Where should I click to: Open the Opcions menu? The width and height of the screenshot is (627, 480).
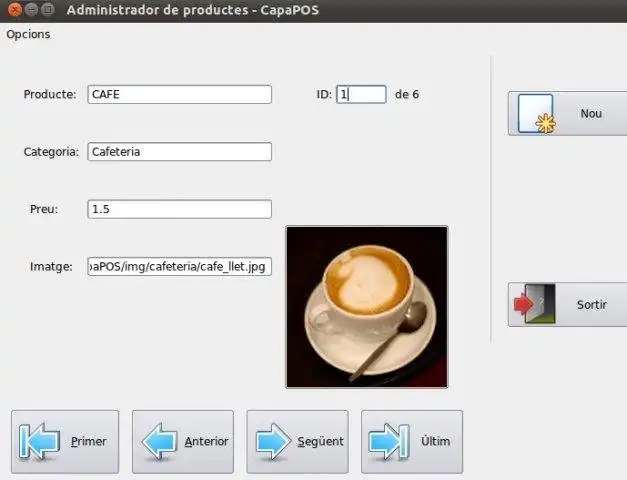28,34
